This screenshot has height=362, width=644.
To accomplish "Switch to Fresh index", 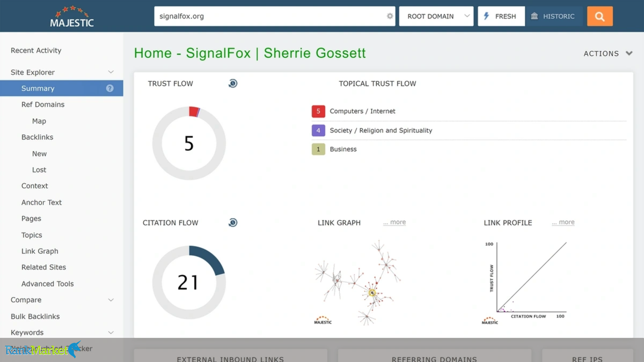I will pos(501,16).
